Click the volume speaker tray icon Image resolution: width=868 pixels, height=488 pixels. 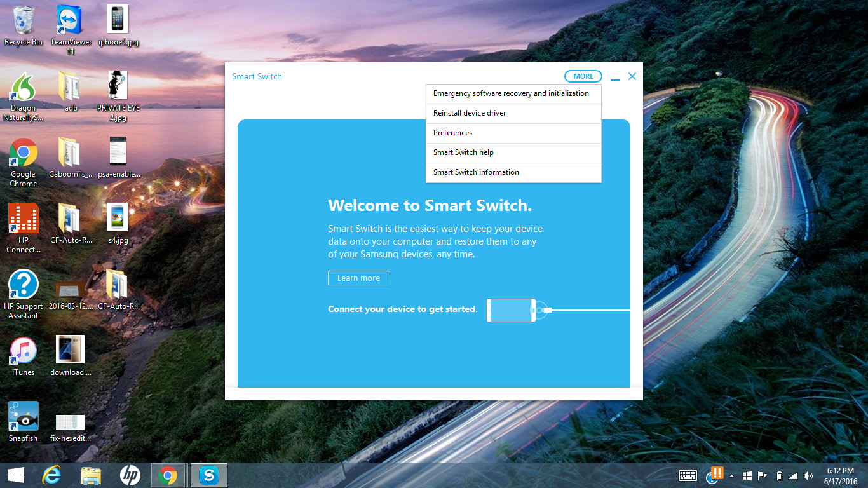(808, 476)
